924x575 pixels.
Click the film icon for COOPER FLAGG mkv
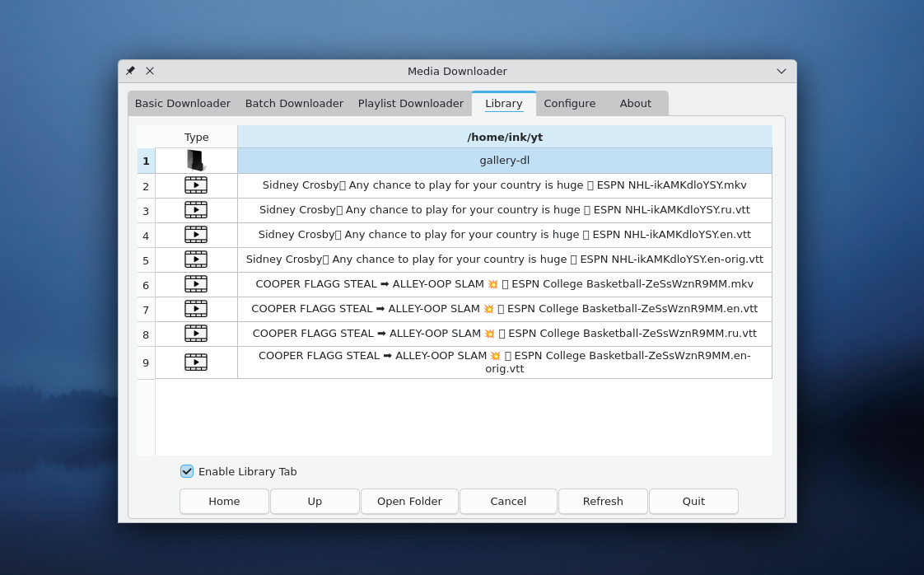[x=195, y=284]
